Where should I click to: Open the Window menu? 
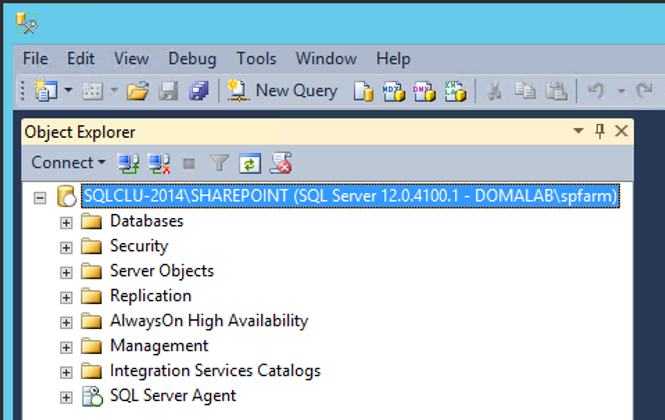coord(326,59)
